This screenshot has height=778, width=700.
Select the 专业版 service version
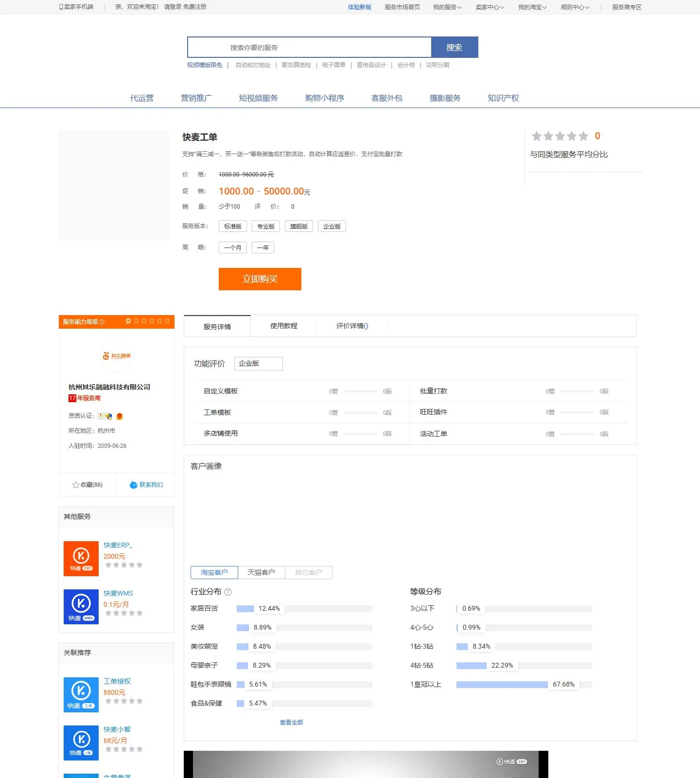point(266,226)
